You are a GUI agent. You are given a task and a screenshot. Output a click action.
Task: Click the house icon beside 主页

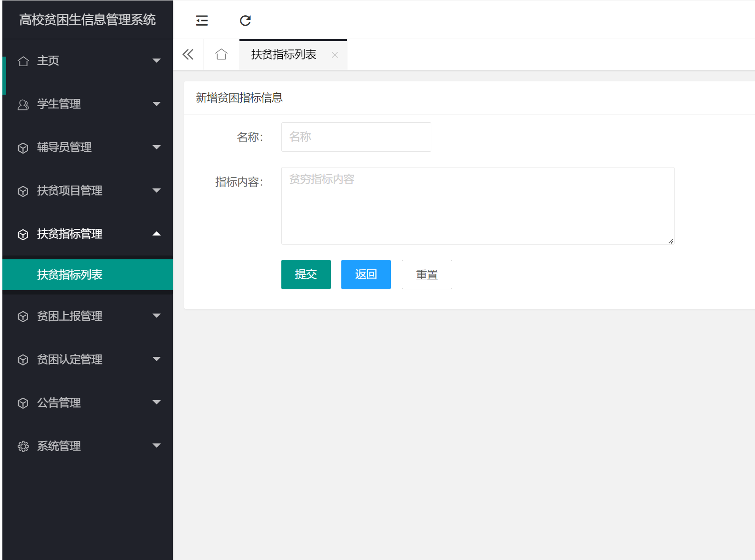tap(23, 61)
